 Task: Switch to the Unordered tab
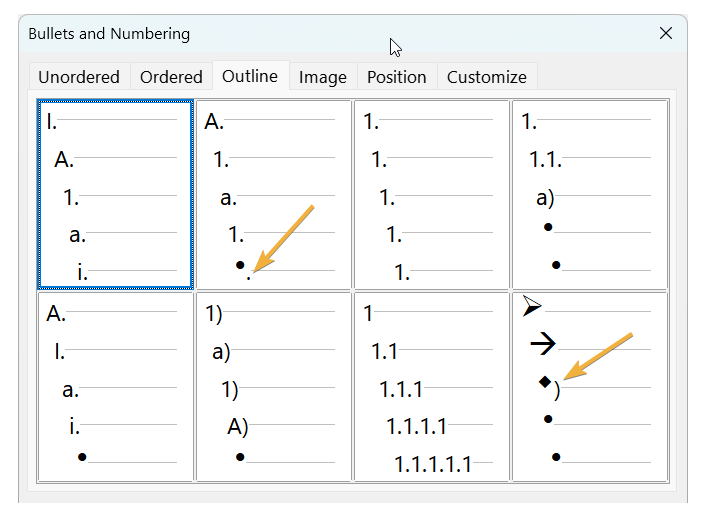[79, 77]
